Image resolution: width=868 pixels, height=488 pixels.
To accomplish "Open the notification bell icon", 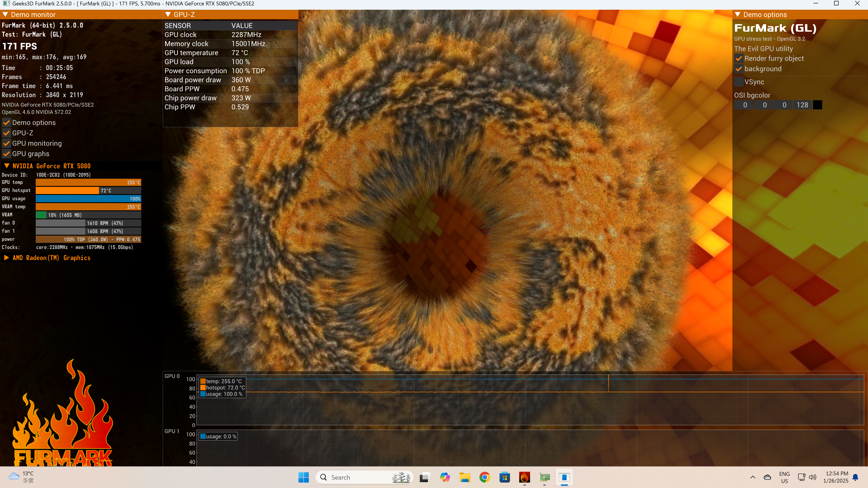I will pos(855,477).
